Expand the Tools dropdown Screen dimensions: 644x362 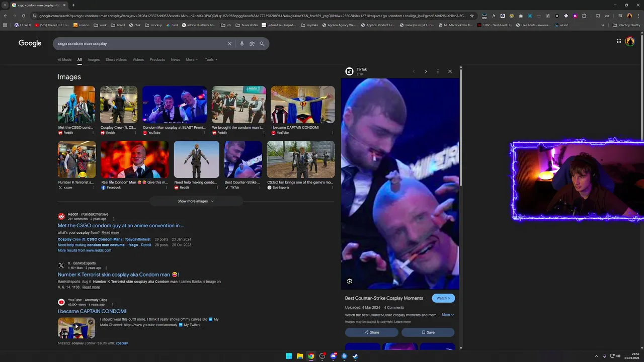tap(211, 59)
